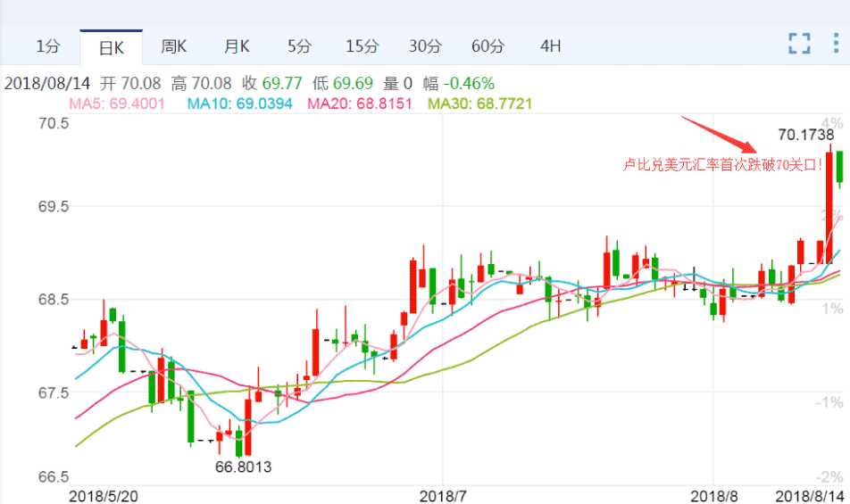Toggle the MA20 indicator label

[x=359, y=103]
